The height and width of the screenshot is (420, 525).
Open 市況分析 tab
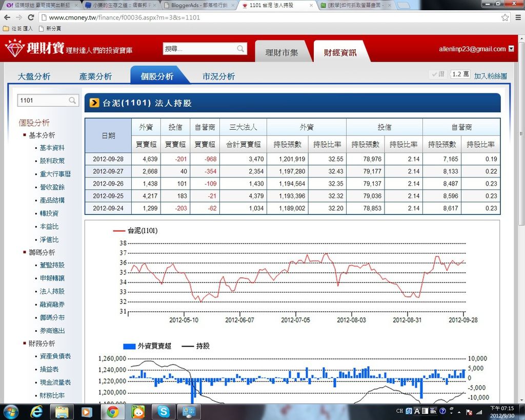coord(218,76)
